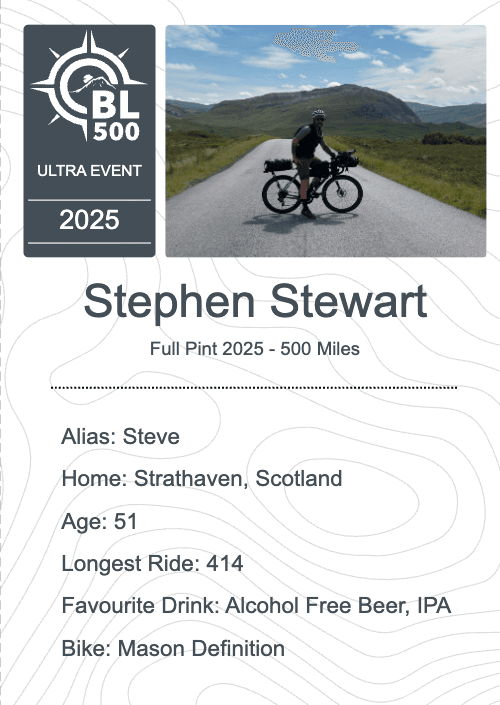
Task: Select the Home: Strathaven, Scotland text
Action: point(201,478)
